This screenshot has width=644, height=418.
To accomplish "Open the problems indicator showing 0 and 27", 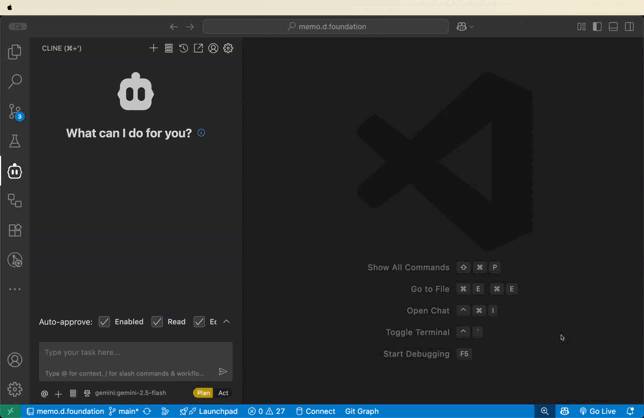I will click(x=267, y=411).
